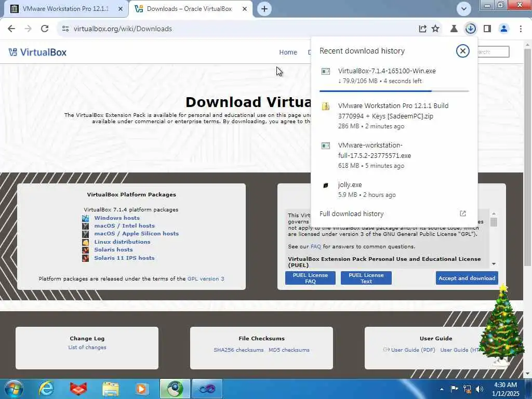Open Chrome Labs flask icon
This screenshot has width=532, height=399.
[x=454, y=29]
